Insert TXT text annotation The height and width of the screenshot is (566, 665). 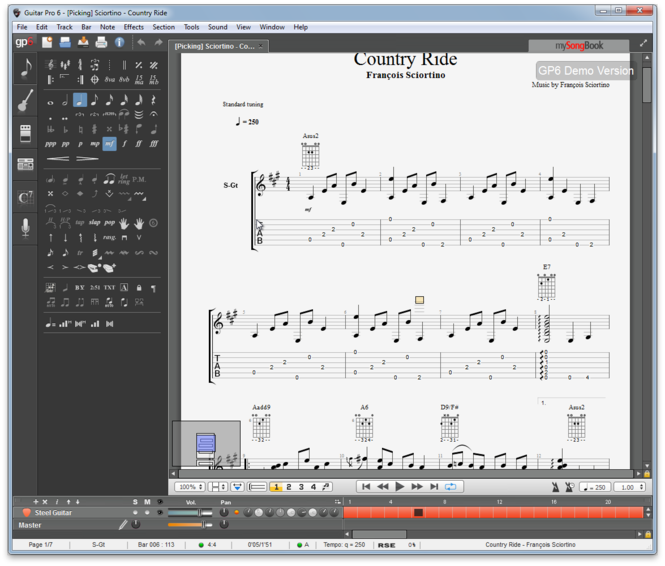click(x=109, y=287)
